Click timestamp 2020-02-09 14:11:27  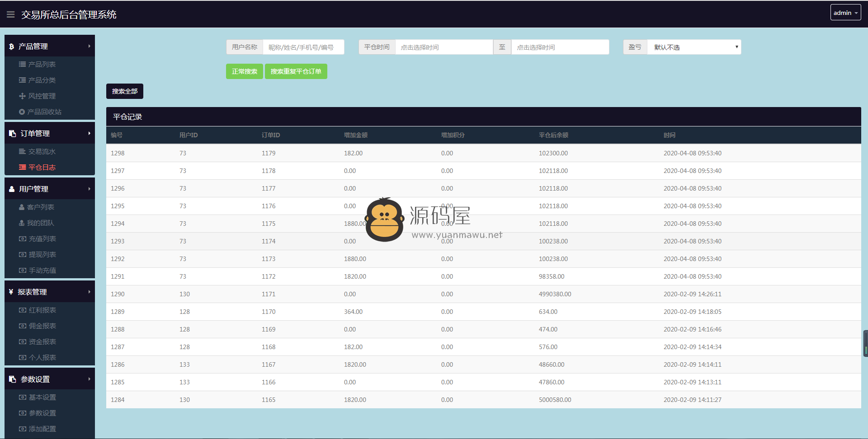coord(693,400)
